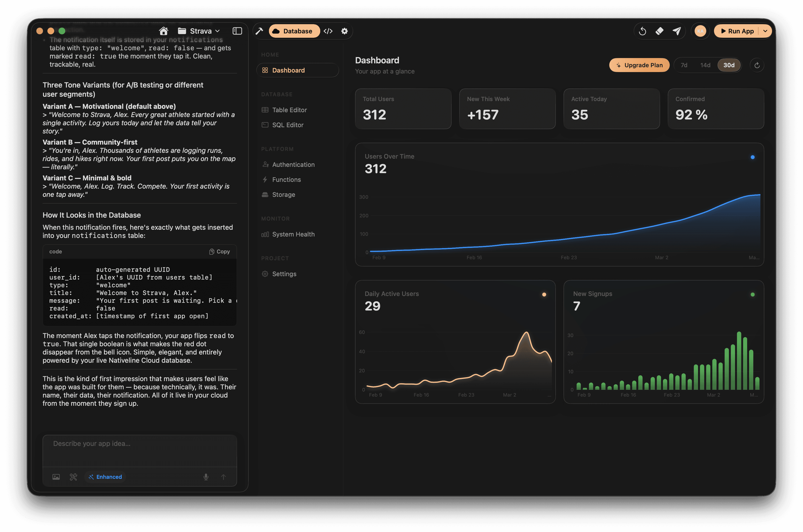Click the Describe your app idea field
This screenshot has height=532, width=803.
139,450
